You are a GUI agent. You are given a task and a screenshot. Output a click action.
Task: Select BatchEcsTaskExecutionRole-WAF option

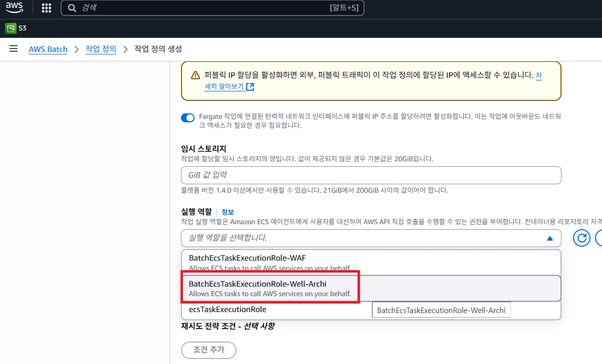click(371, 262)
